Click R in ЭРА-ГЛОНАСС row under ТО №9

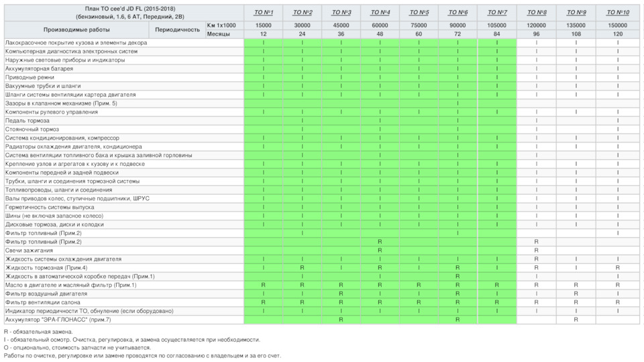coord(576,320)
